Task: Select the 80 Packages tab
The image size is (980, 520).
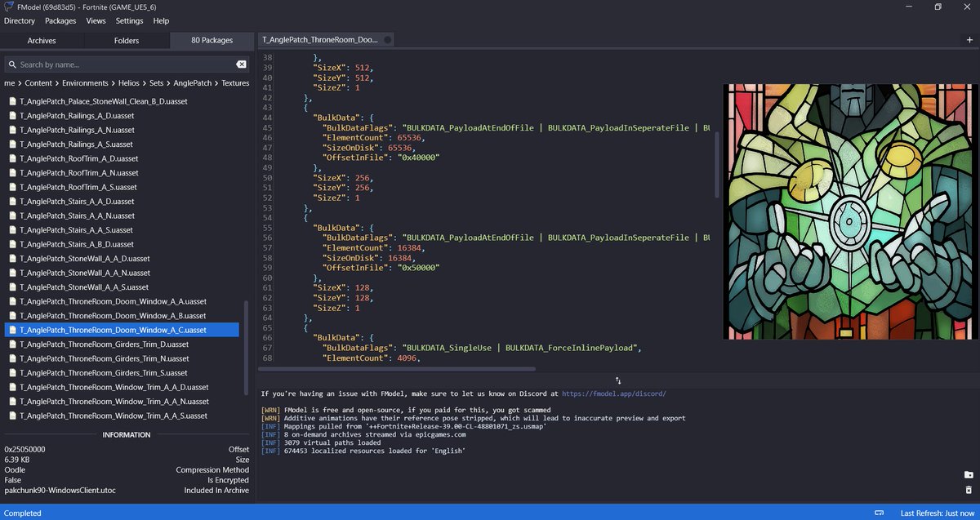Action: (x=212, y=40)
